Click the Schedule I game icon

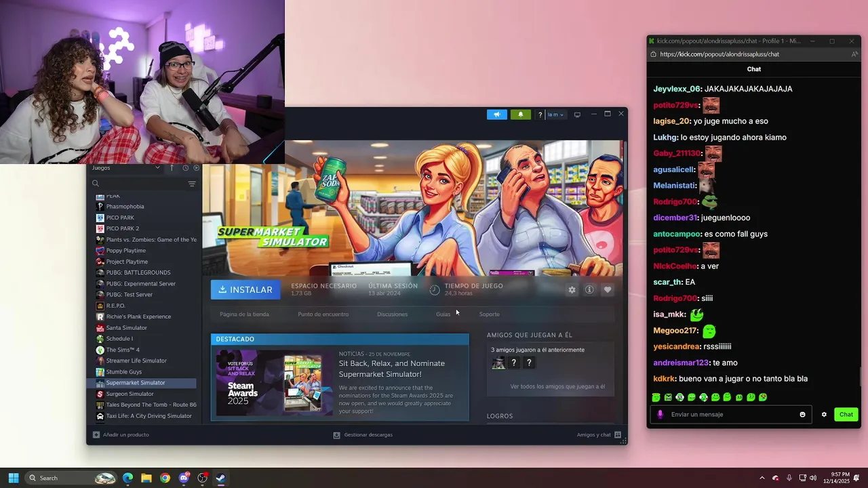click(100, 339)
